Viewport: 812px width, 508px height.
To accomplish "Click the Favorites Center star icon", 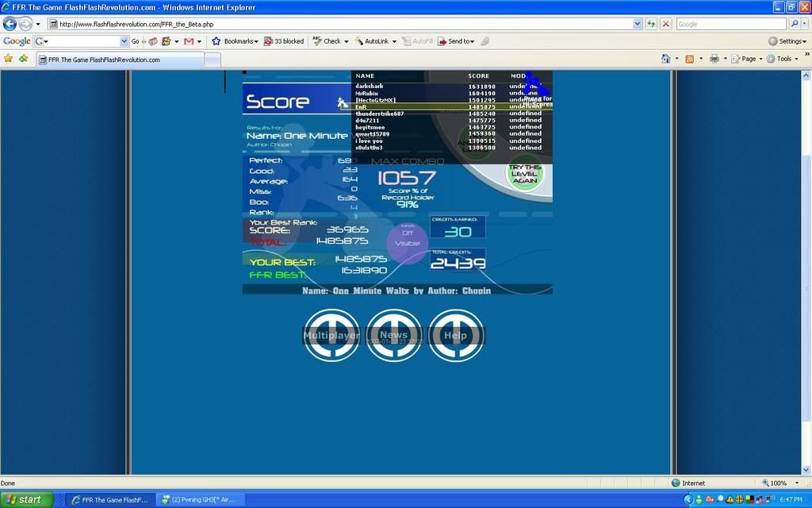I will 8,59.
